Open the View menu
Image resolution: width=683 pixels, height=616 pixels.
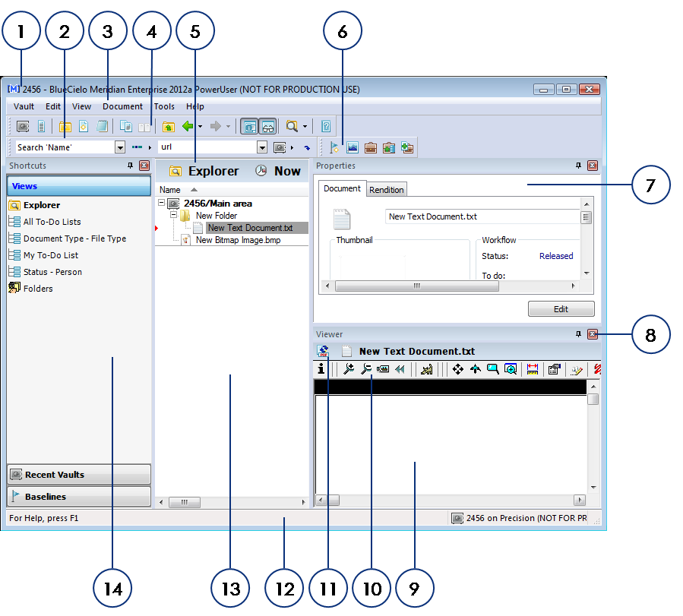(81, 106)
